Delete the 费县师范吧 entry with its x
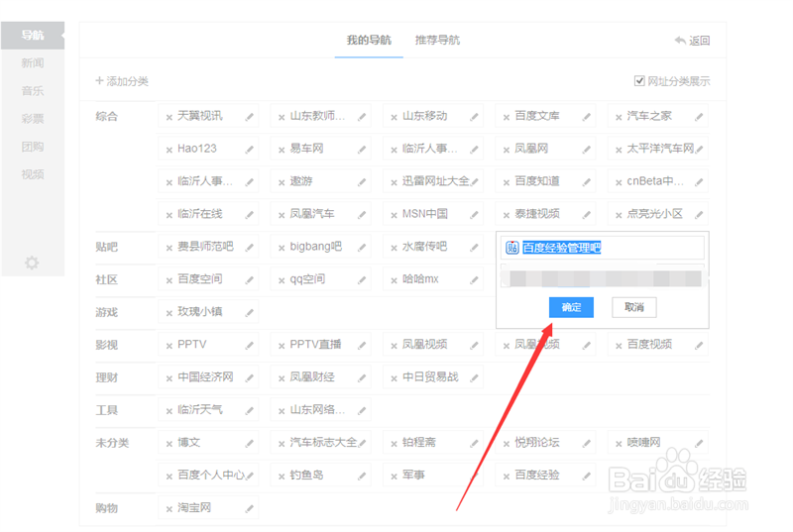Viewport: 793px width, 532px height. pos(170,248)
